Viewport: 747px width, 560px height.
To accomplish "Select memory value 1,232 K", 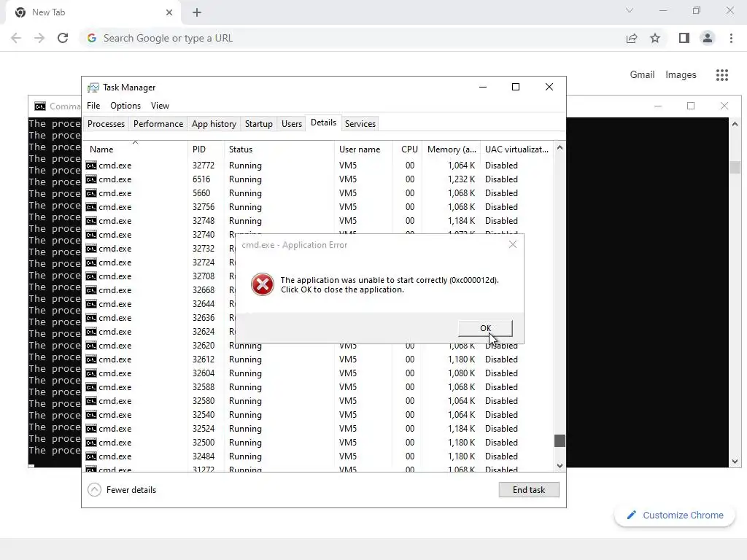I will tap(461, 179).
